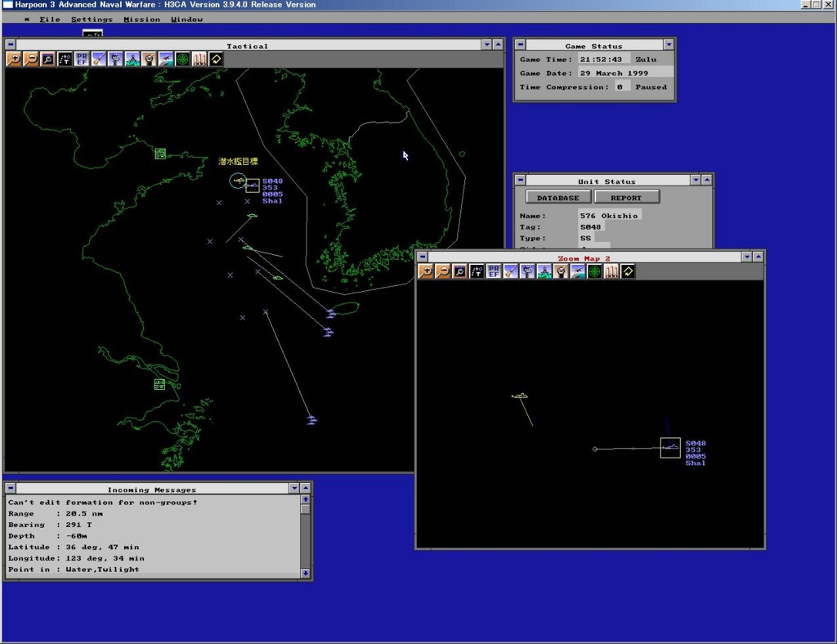Viewport: 837px width, 644px height.
Task: Click Incoming Messages title down-arrow button
Action: click(x=294, y=488)
